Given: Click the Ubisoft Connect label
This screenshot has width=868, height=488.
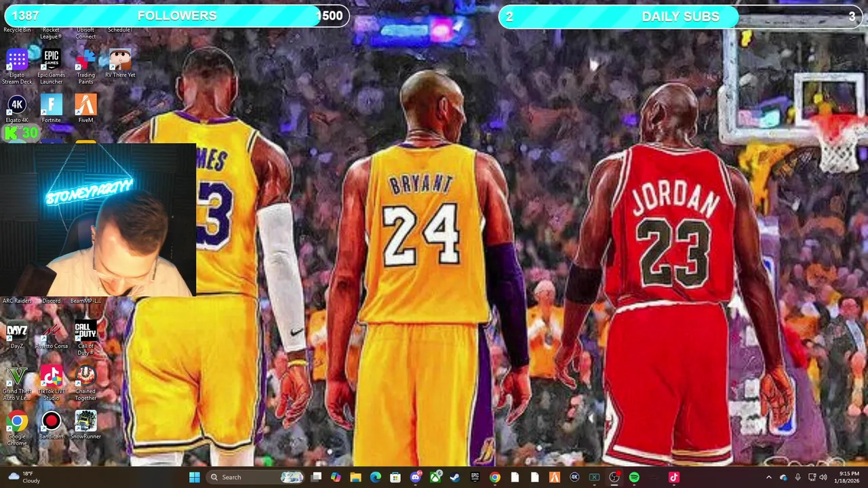Looking at the screenshot, I should [85, 33].
